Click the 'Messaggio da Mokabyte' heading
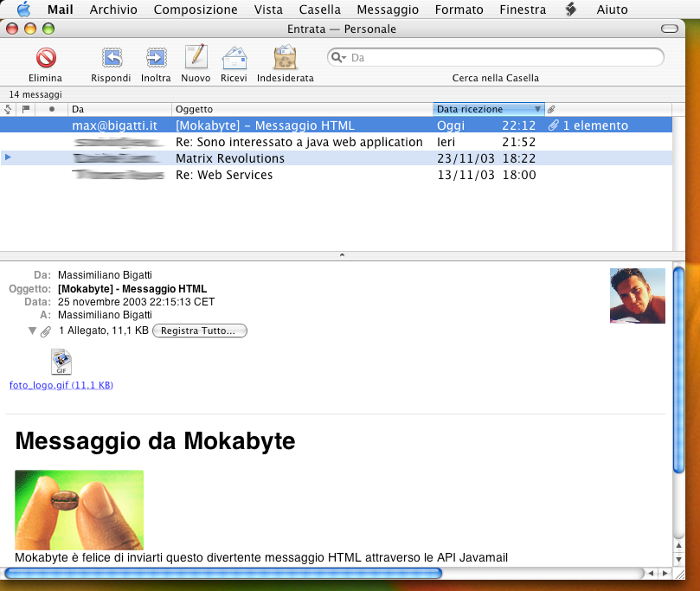 [x=155, y=441]
